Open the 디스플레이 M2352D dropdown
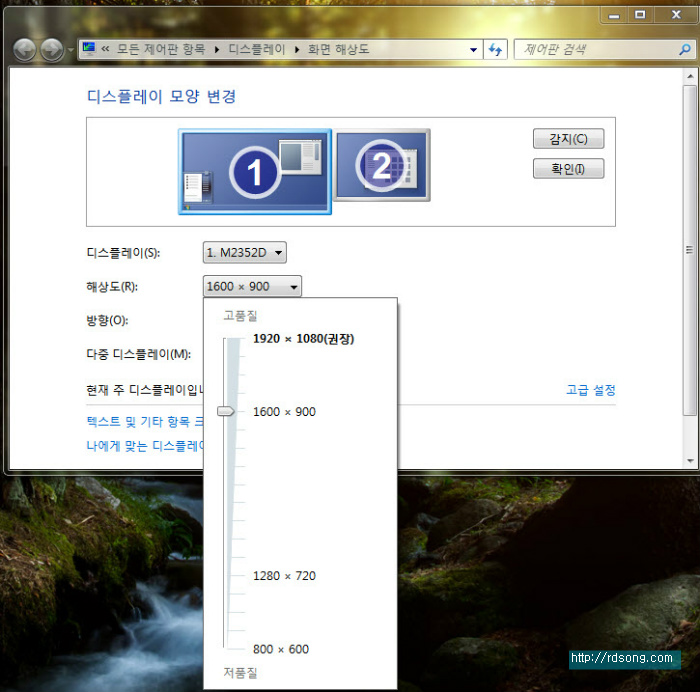700x692 pixels. [x=245, y=253]
